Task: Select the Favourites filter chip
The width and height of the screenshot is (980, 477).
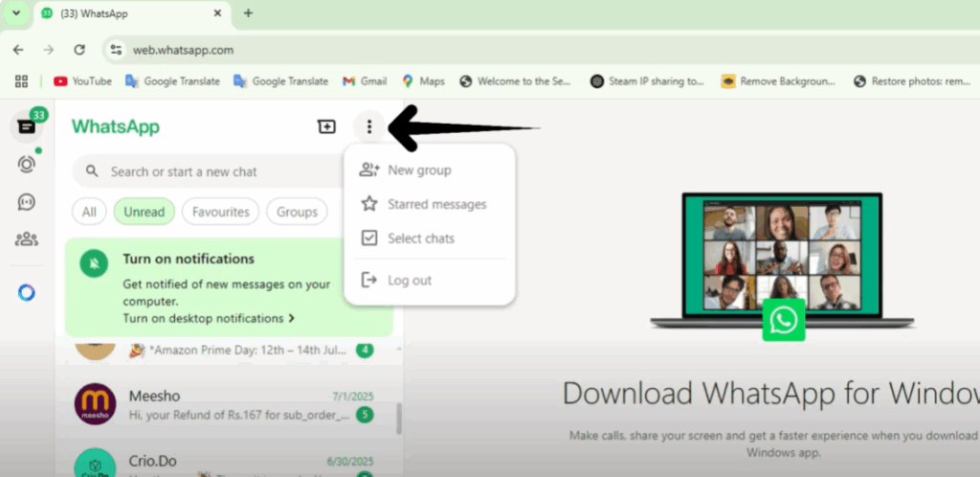Action: tap(220, 212)
